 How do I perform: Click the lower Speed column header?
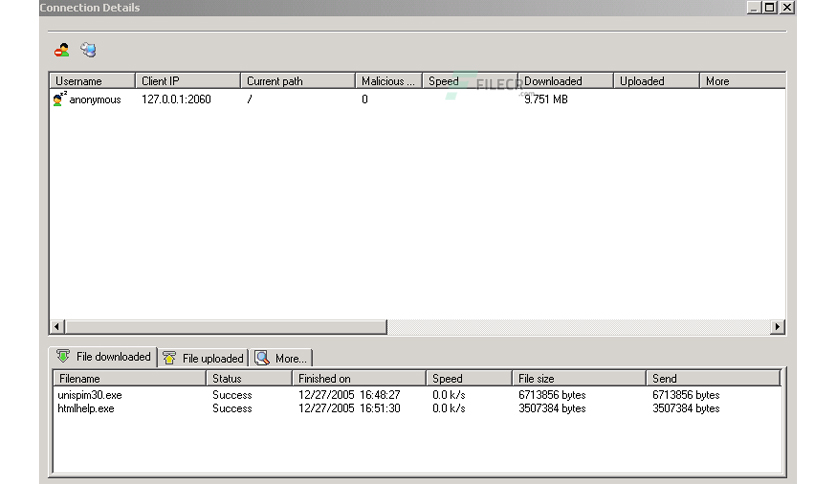click(x=469, y=378)
